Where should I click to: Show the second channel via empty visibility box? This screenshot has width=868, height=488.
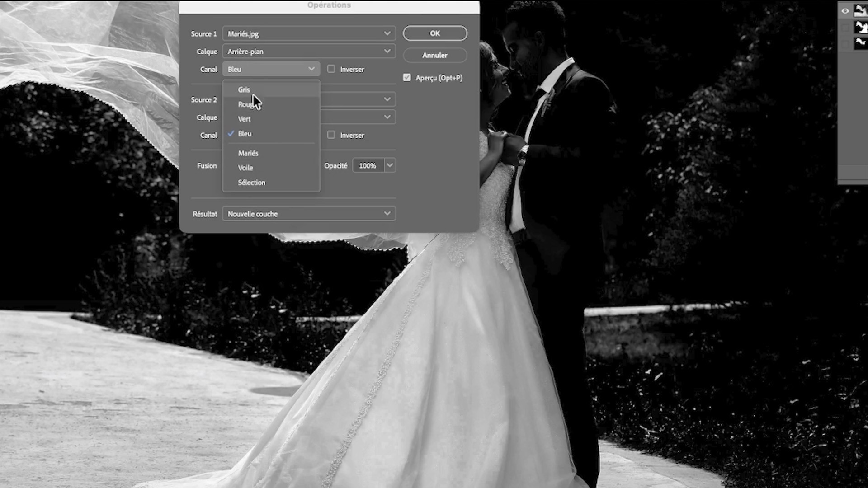[x=845, y=28]
